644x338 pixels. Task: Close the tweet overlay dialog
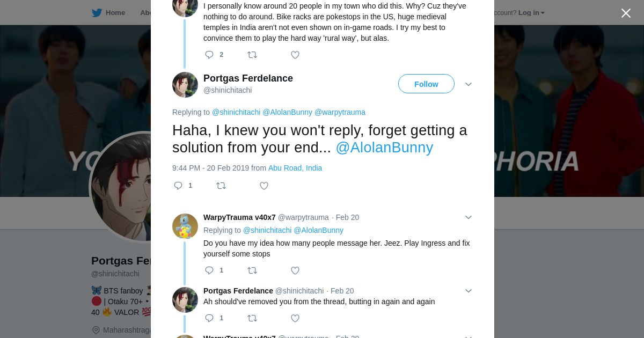tap(626, 13)
